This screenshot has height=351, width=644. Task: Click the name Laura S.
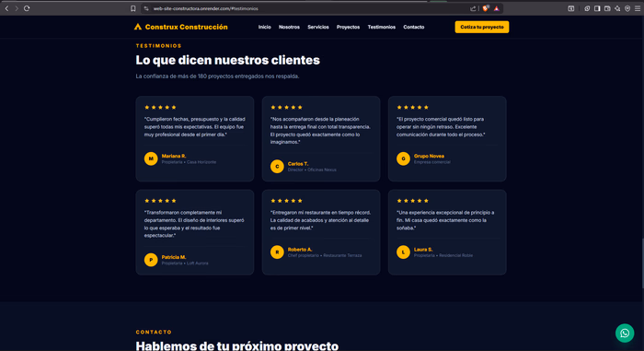(423, 250)
